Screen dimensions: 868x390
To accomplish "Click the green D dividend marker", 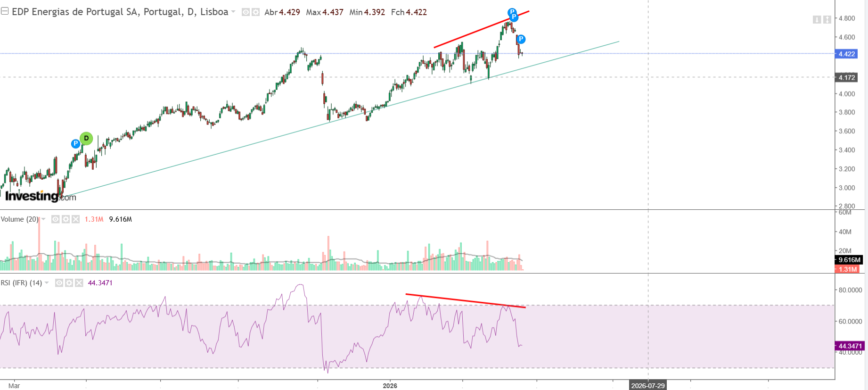I will (x=86, y=138).
